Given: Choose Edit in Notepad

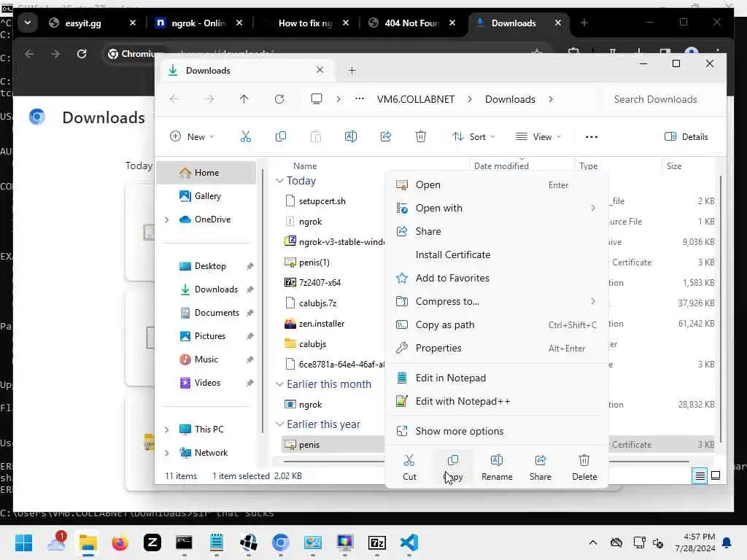Looking at the screenshot, I should (x=496, y=378).
